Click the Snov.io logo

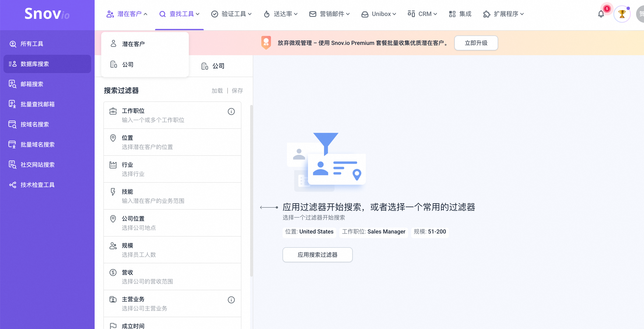click(47, 14)
